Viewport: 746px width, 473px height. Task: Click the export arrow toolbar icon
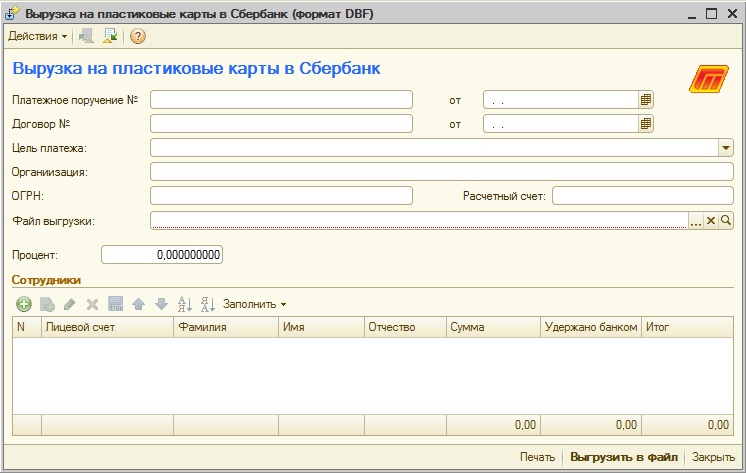[x=110, y=37]
